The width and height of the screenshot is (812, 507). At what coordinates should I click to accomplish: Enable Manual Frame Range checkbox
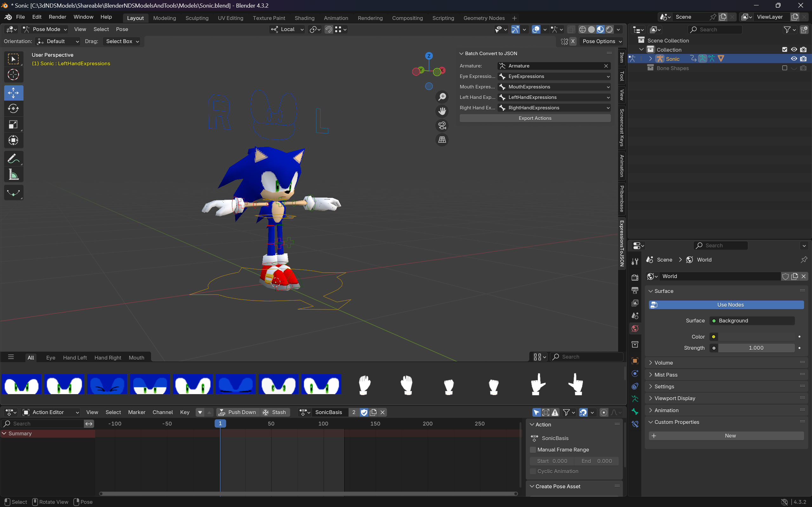533,450
